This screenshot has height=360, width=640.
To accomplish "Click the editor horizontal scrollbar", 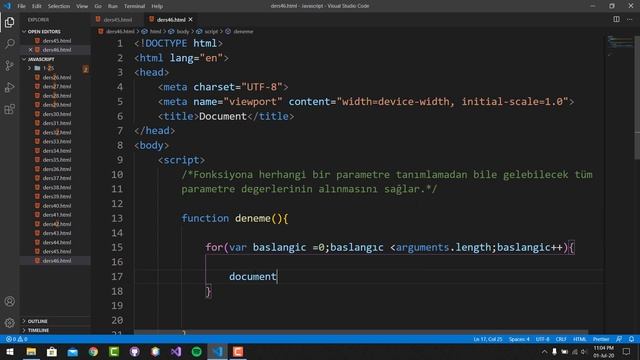I will pos(361,332).
